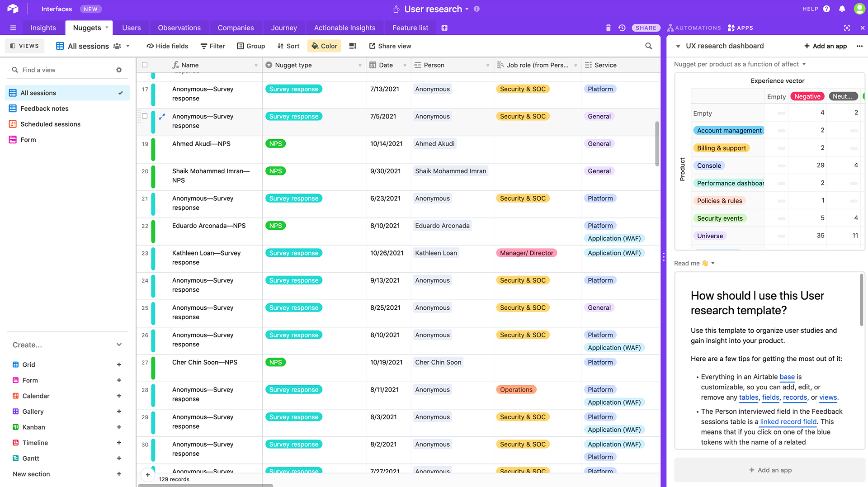Click the search magnifier icon in toolbar

click(x=648, y=46)
